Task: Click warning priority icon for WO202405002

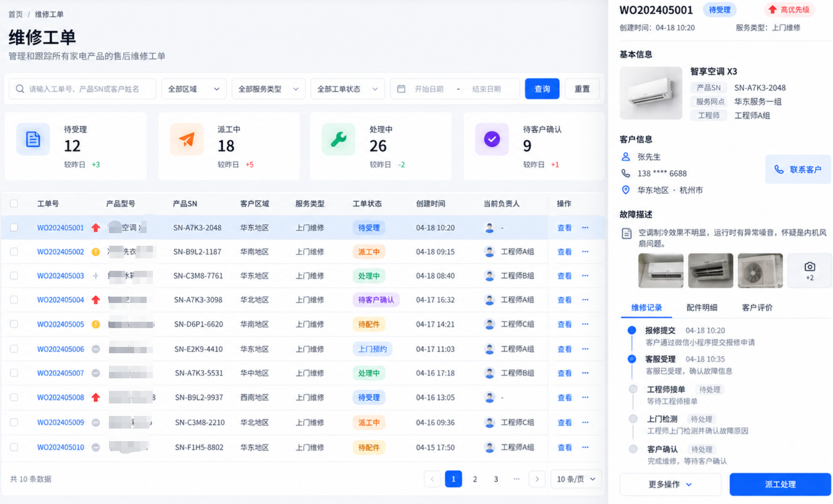Action: [96, 252]
